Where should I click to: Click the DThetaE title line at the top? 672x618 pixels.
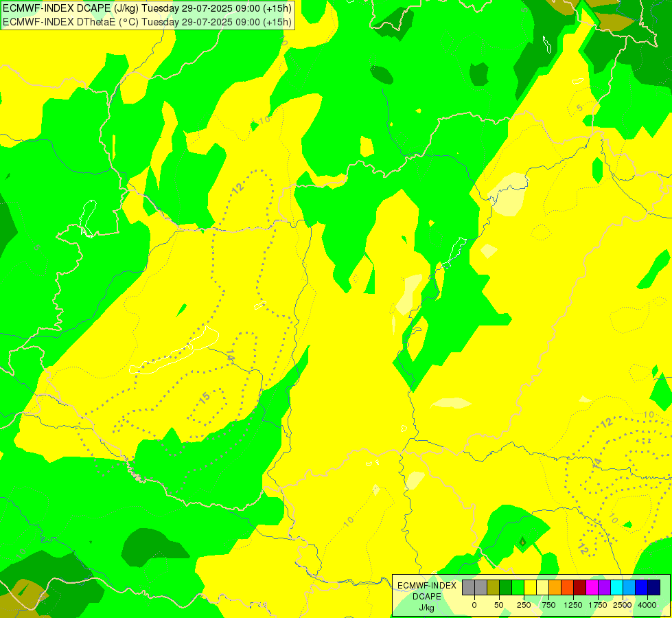147,22
